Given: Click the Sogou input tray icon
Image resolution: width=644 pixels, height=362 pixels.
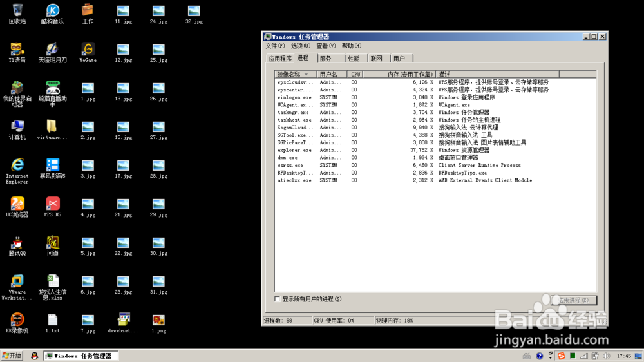Looking at the screenshot, I should 561,356.
